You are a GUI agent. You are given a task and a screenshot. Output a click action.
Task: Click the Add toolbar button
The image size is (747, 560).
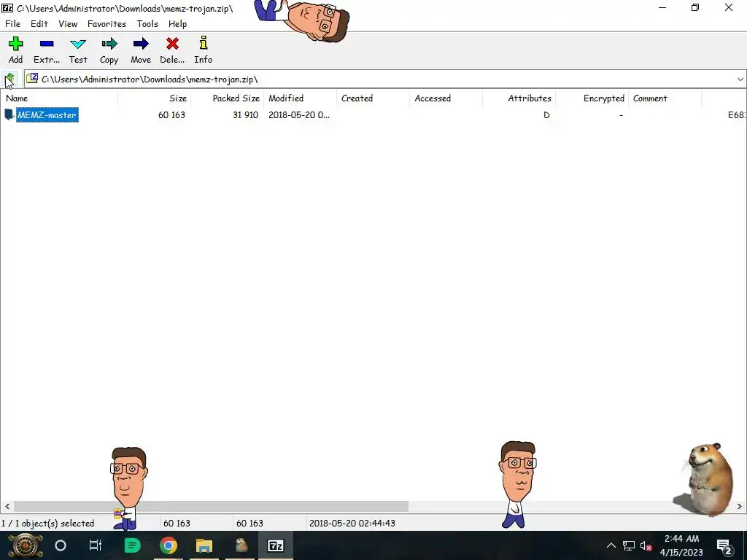pyautogui.click(x=16, y=50)
